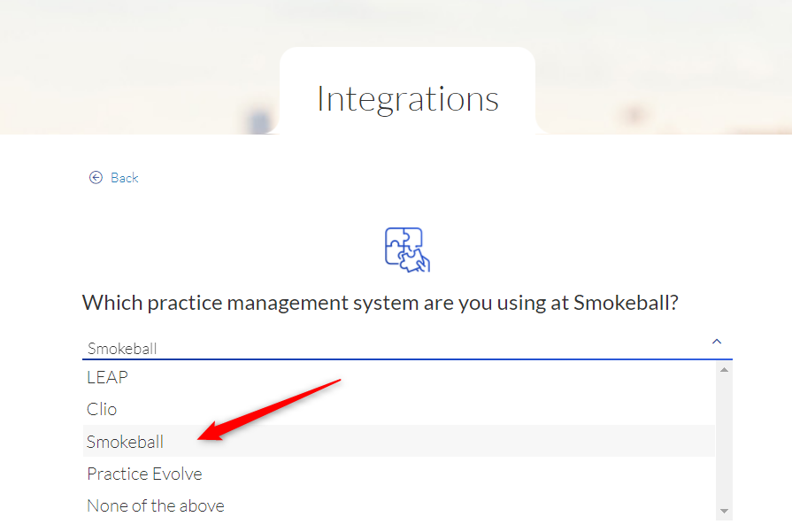Click the dropdown list scrollbar track
792x532 pixels.
click(x=724, y=441)
